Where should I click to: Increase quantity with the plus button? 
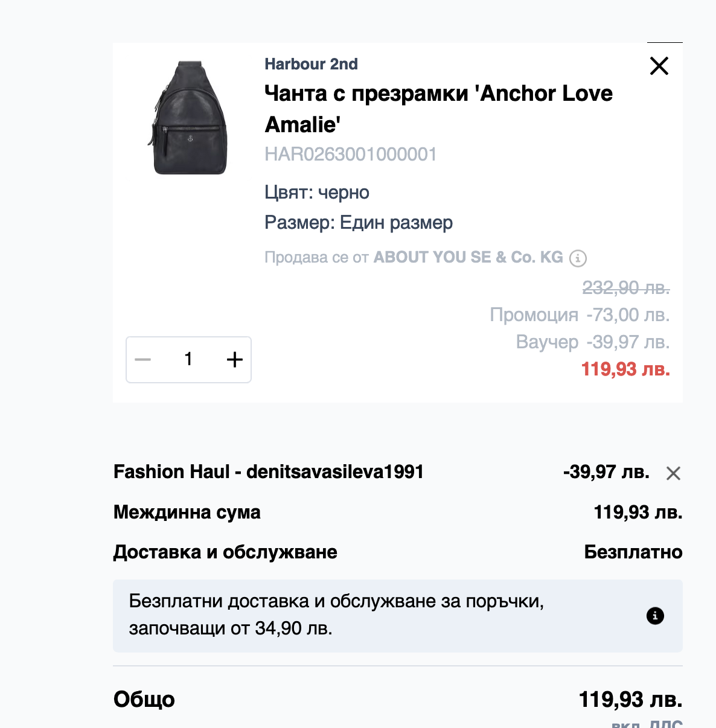pos(234,360)
